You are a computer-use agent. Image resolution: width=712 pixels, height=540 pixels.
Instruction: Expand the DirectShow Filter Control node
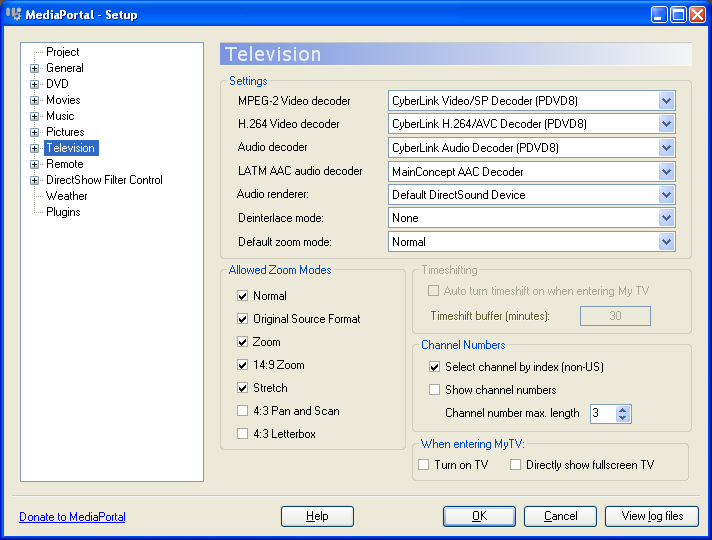(35, 180)
